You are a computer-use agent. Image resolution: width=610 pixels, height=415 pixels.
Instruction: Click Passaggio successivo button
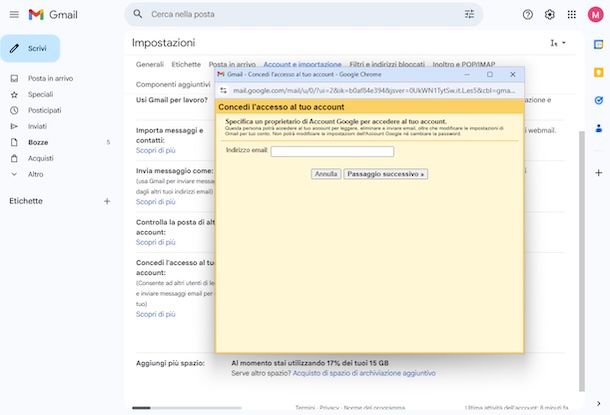[386, 174]
